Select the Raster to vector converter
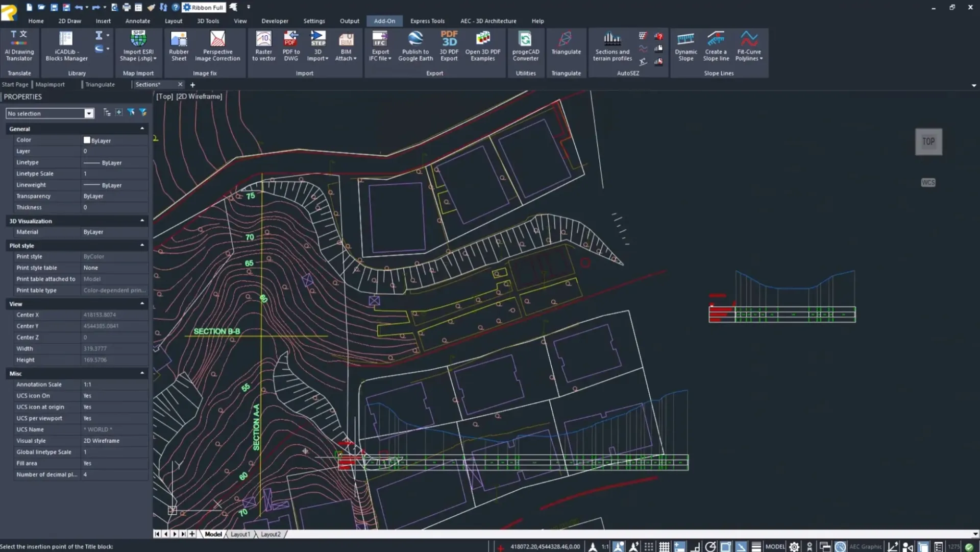This screenshot has width=980, height=552. click(263, 46)
